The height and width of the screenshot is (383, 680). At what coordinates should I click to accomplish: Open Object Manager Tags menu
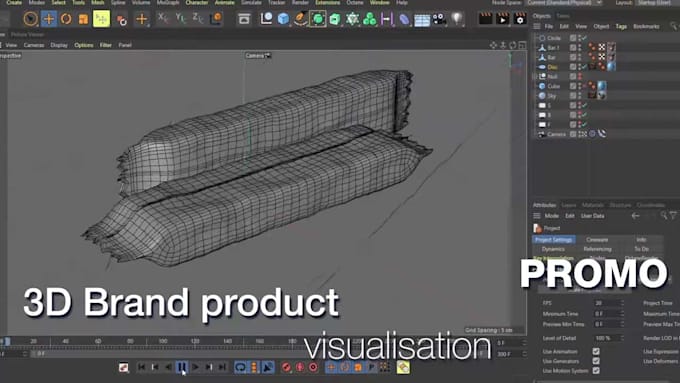pyautogui.click(x=621, y=26)
